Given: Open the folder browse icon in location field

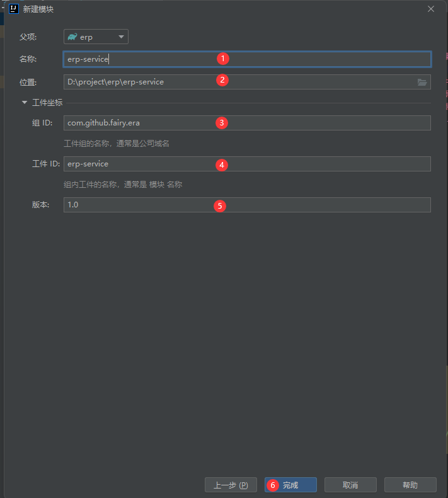Looking at the screenshot, I should point(422,82).
